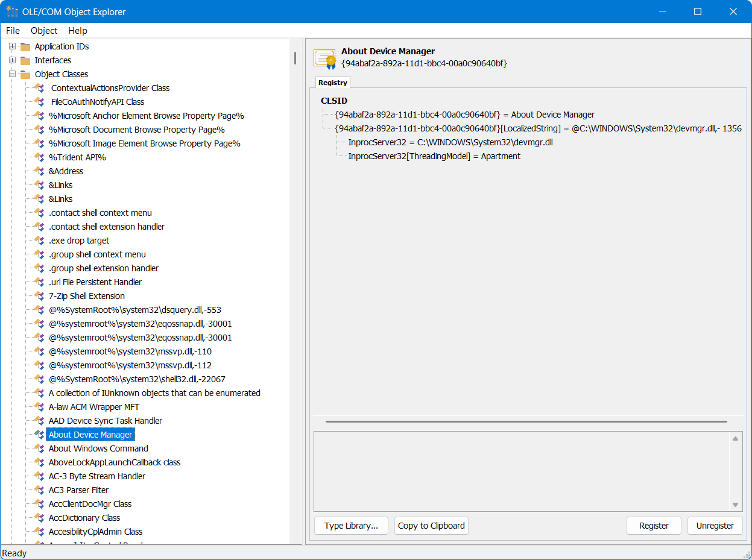Click the icon next to AccesibilityCplAdmin Class
Image resolution: width=752 pixels, height=560 pixels.
[39, 532]
